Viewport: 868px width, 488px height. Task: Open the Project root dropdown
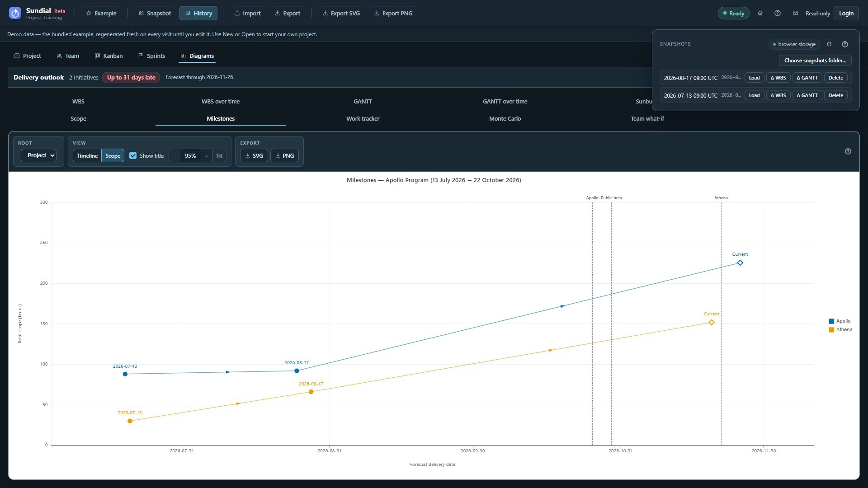(38, 155)
